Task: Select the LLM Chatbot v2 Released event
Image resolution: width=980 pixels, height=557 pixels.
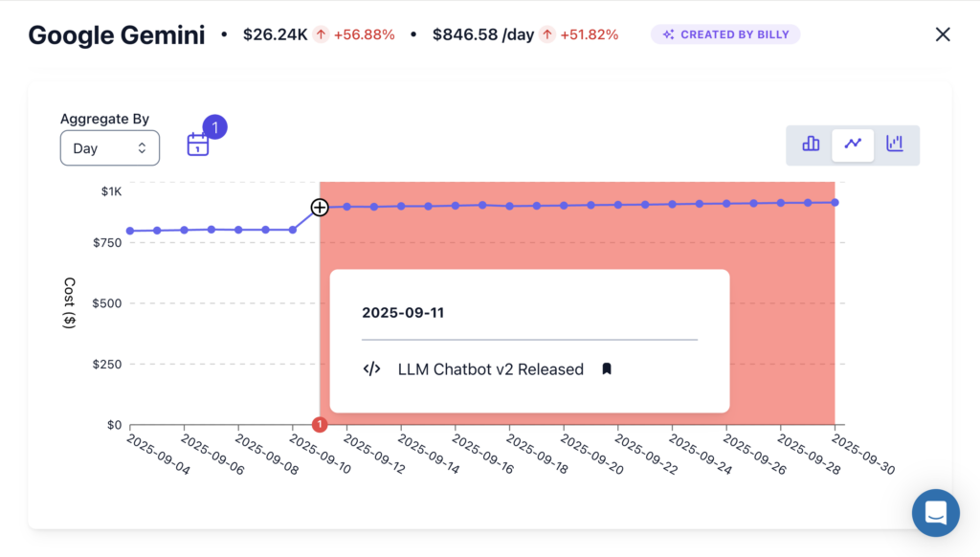Action: (490, 369)
